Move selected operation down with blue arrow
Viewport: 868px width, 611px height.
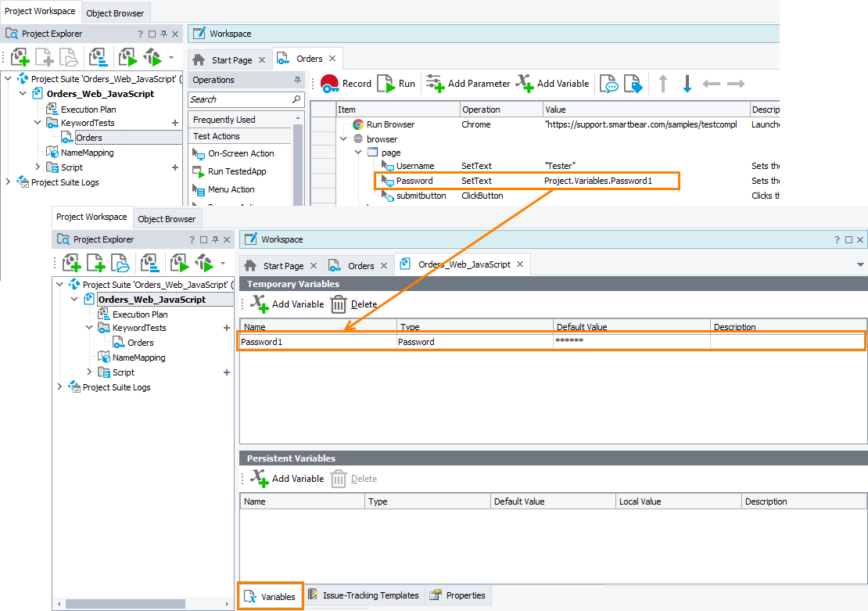(x=687, y=84)
